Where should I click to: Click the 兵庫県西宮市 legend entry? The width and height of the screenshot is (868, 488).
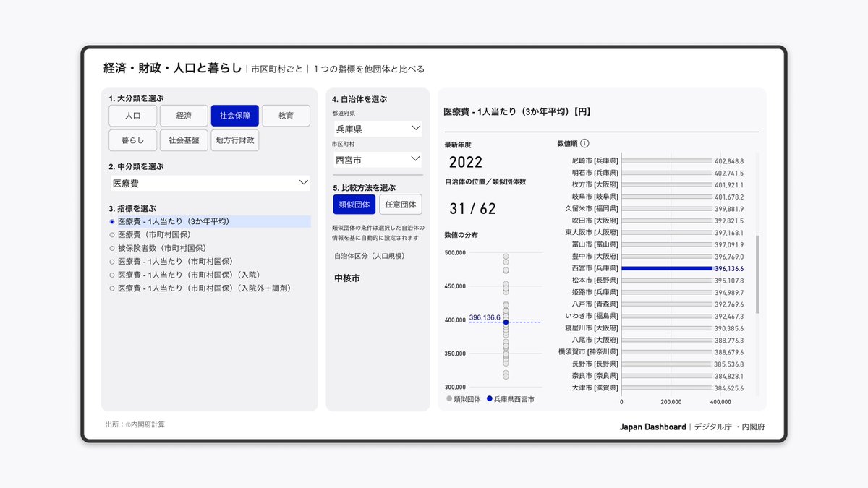click(x=511, y=399)
